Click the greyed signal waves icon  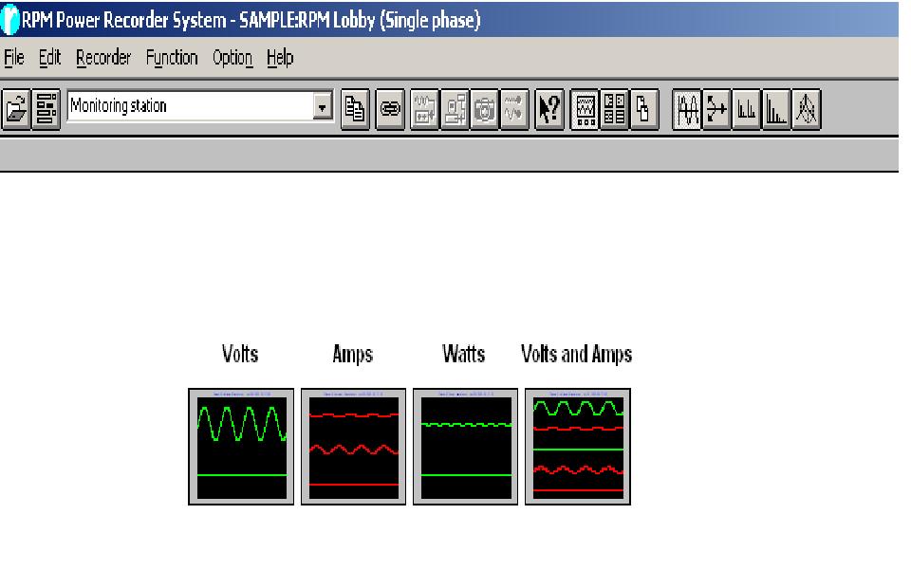(514, 109)
